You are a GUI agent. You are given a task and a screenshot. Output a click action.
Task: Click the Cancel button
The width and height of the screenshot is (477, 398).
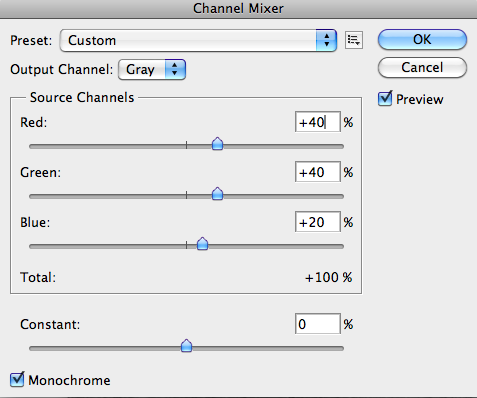click(x=422, y=68)
